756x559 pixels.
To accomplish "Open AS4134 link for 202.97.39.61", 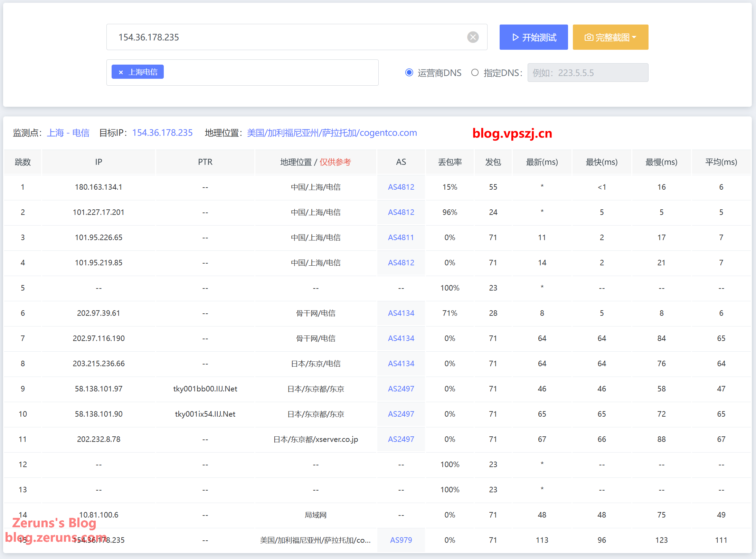I will tap(401, 313).
